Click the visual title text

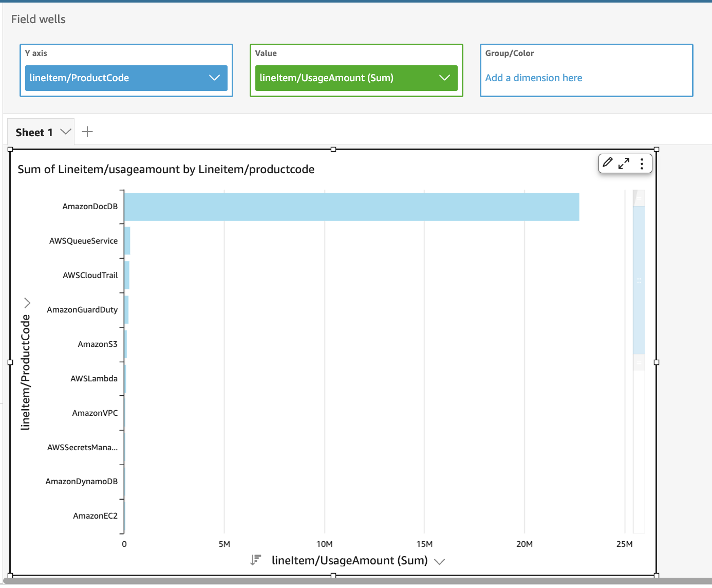[x=165, y=169]
